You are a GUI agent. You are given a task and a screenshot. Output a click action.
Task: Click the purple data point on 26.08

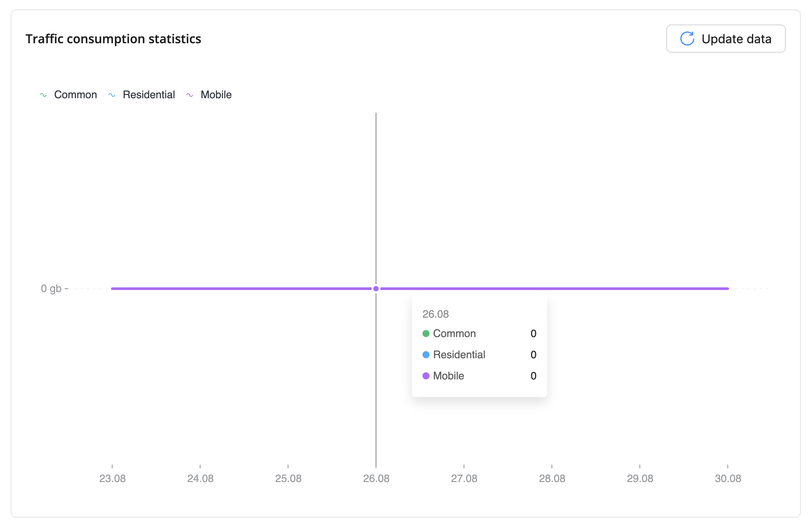pyautogui.click(x=376, y=289)
